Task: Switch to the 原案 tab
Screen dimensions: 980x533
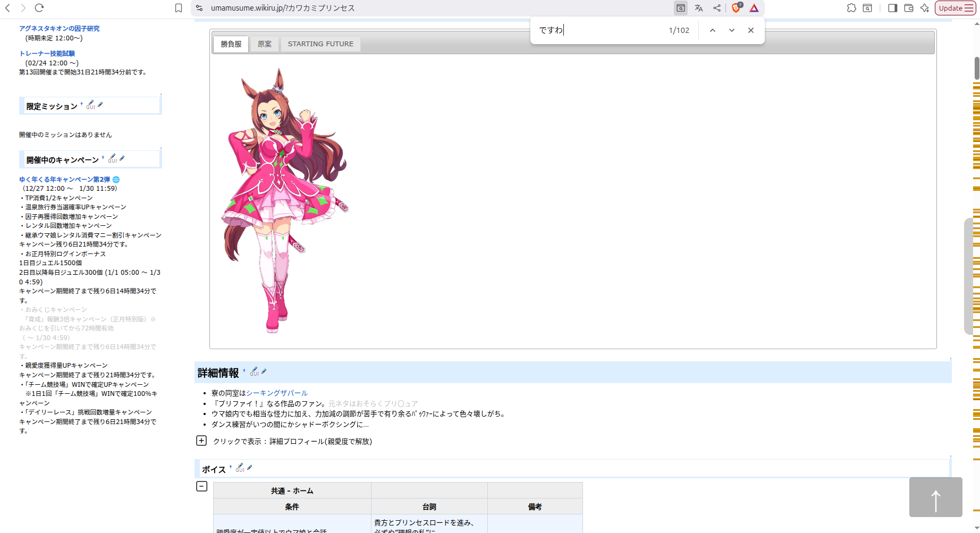Action: (265, 44)
